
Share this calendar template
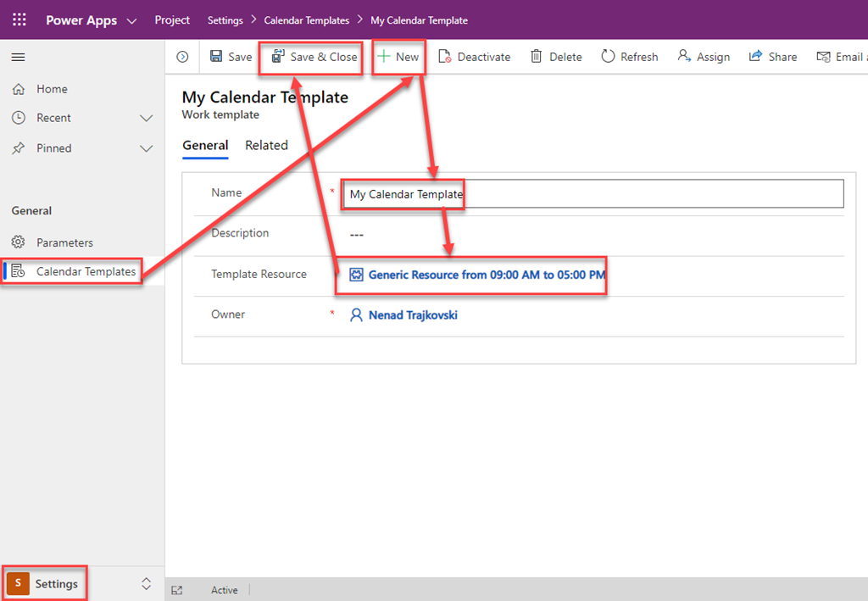[x=772, y=57]
